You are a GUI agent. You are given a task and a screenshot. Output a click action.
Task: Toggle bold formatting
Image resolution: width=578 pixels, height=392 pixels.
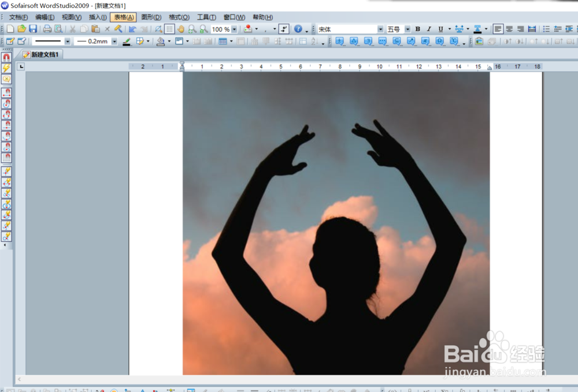click(418, 29)
